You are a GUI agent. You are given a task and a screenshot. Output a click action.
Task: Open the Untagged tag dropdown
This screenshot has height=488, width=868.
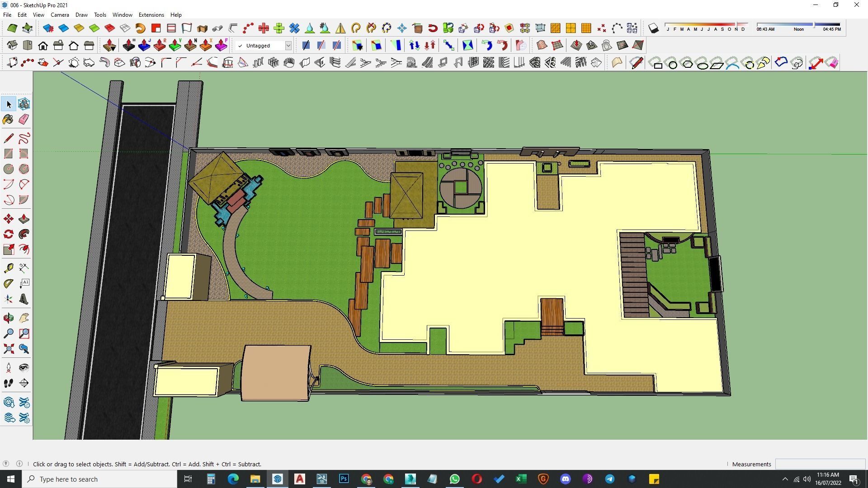tap(288, 46)
